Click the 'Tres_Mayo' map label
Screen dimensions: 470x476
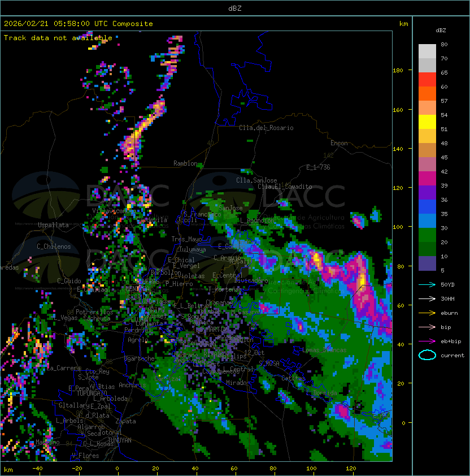(186, 239)
